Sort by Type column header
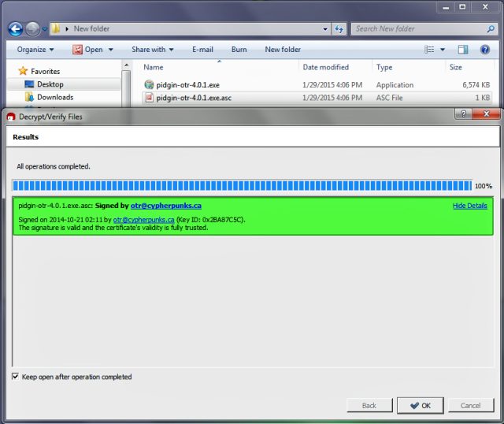 [x=384, y=67]
